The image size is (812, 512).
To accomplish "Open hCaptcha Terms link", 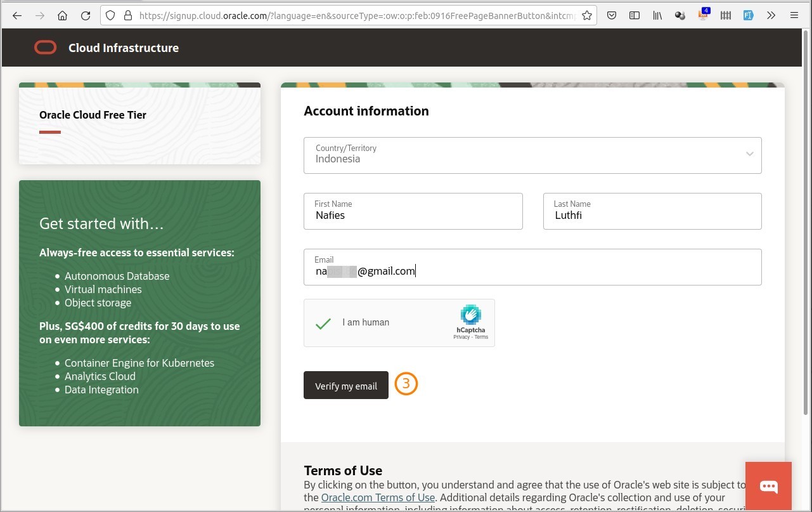I will tap(481, 337).
